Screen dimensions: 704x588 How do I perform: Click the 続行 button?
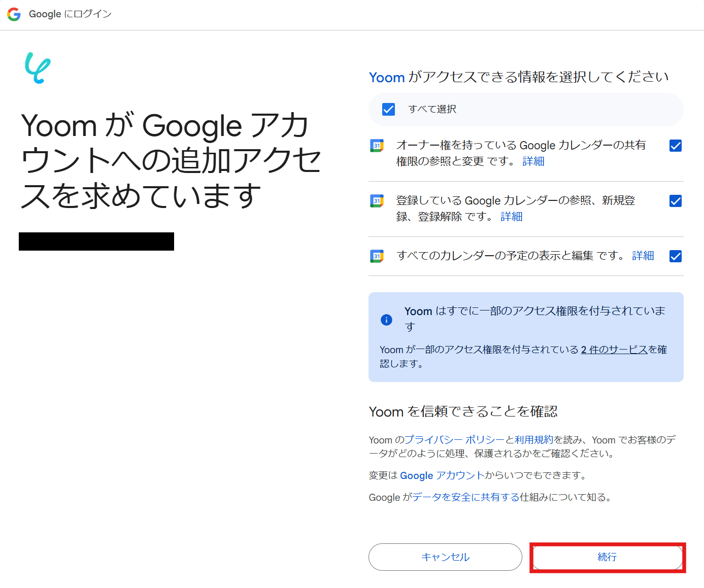pos(607,557)
